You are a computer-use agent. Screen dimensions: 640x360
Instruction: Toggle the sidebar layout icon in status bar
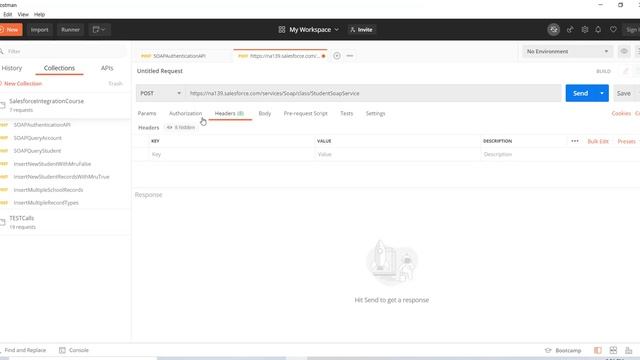click(x=598, y=350)
